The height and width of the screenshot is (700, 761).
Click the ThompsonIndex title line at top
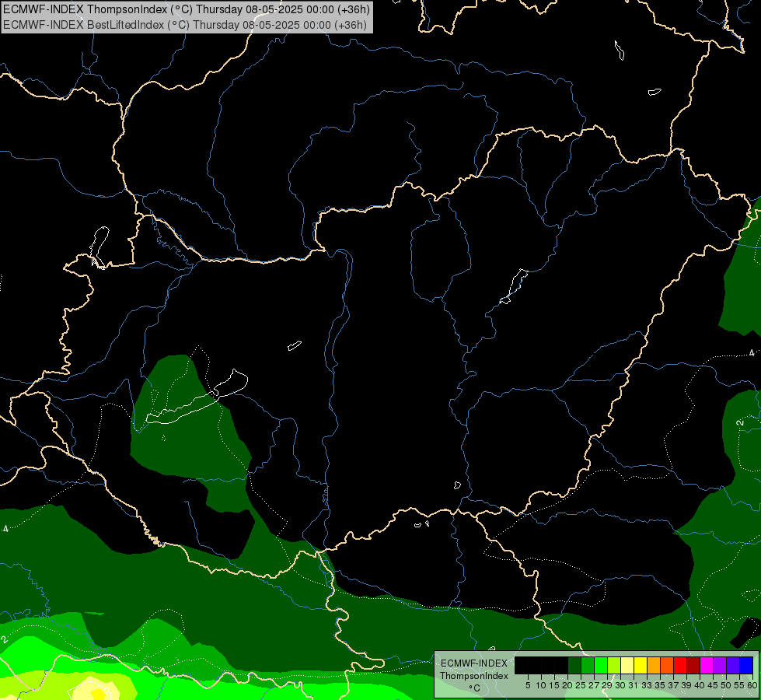pyautogui.click(x=187, y=9)
